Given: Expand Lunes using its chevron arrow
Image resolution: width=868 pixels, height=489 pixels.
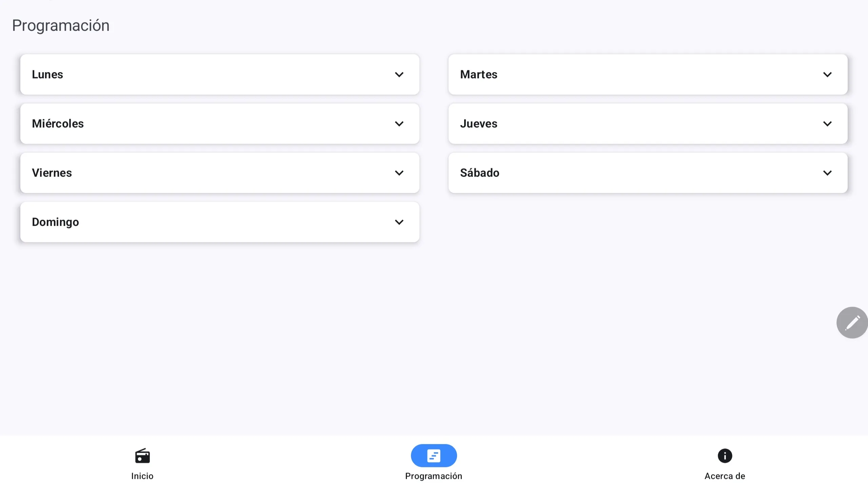Looking at the screenshot, I should (399, 75).
